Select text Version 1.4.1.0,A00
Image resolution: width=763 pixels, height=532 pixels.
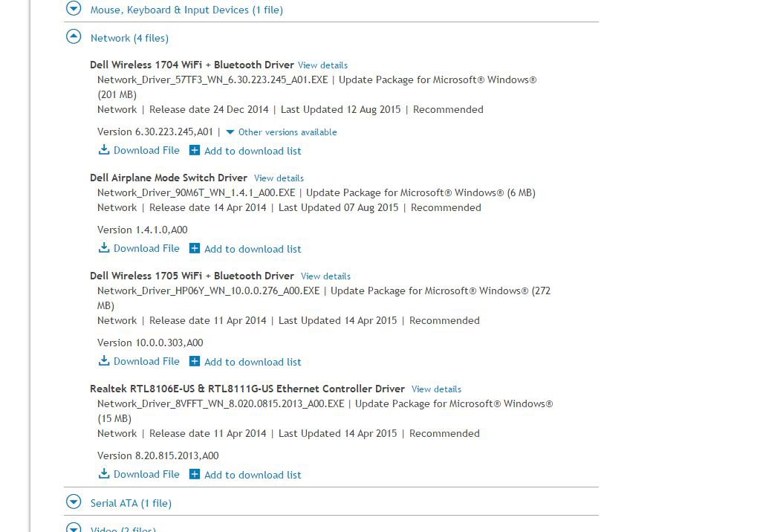point(143,230)
